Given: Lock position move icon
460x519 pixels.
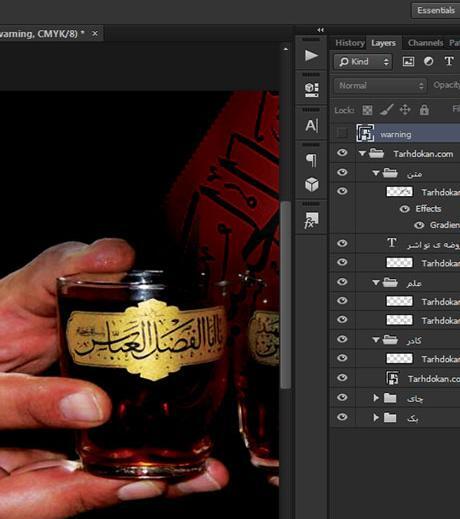Looking at the screenshot, I should [x=405, y=110].
